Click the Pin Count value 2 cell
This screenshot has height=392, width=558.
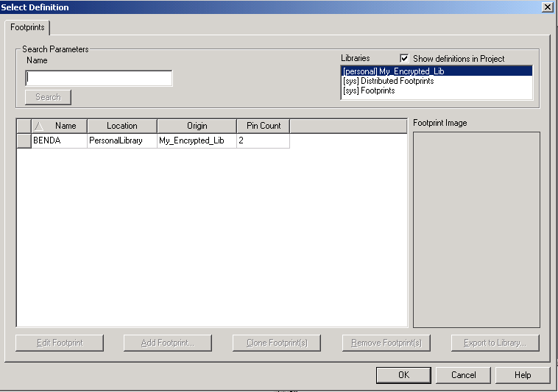click(262, 140)
